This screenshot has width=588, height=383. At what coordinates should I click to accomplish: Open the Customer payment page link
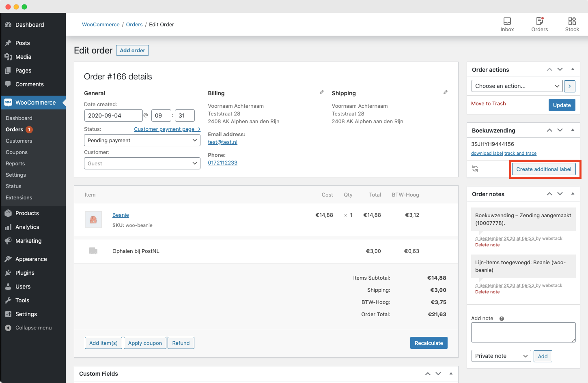tap(167, 129)
